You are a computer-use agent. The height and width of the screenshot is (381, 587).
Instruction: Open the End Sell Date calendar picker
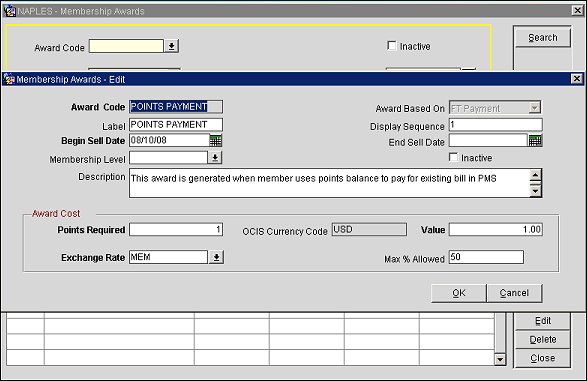click(535, 141)
